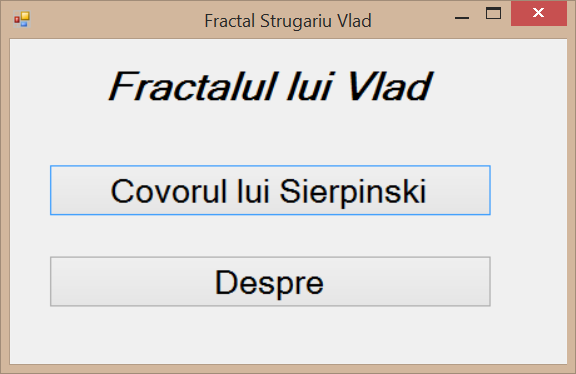Minimize the Fractal Strugariu Vlad window
The width and height of the screenshot is (576, 374).
pyautogui.click(x=462, y=14)
